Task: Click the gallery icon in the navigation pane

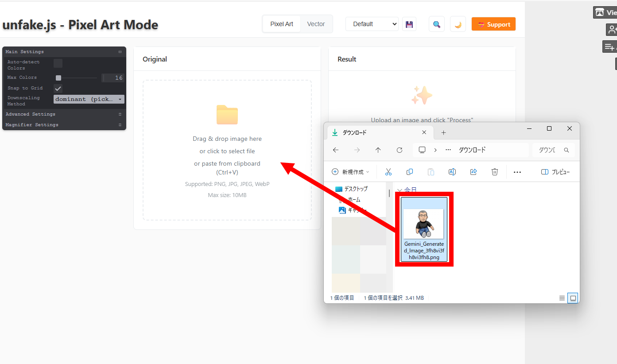Action: point(342,210)
